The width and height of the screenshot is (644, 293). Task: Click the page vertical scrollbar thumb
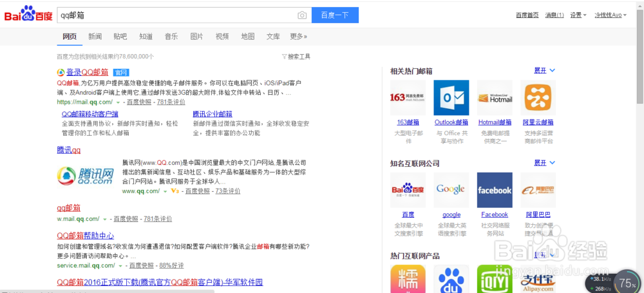click(x=640, y=55)
